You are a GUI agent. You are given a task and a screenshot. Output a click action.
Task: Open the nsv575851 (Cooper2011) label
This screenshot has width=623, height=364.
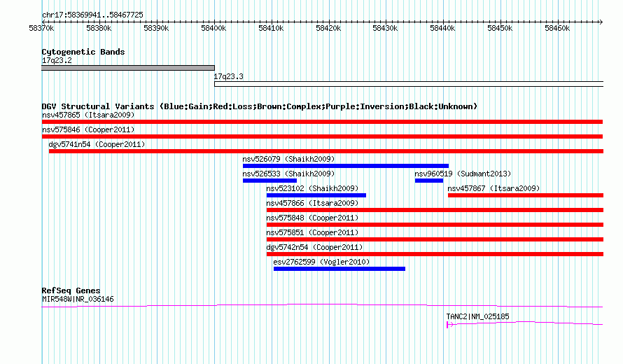click(x=313, y=232)
